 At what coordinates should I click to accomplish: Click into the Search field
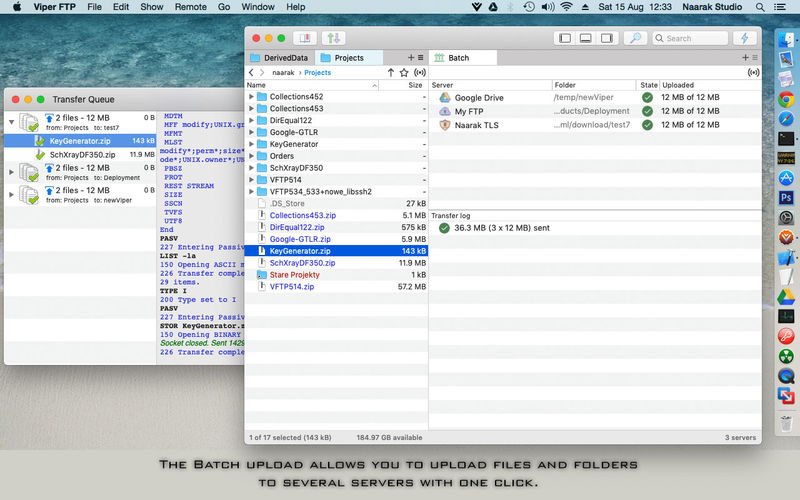(x=690, y=38)
